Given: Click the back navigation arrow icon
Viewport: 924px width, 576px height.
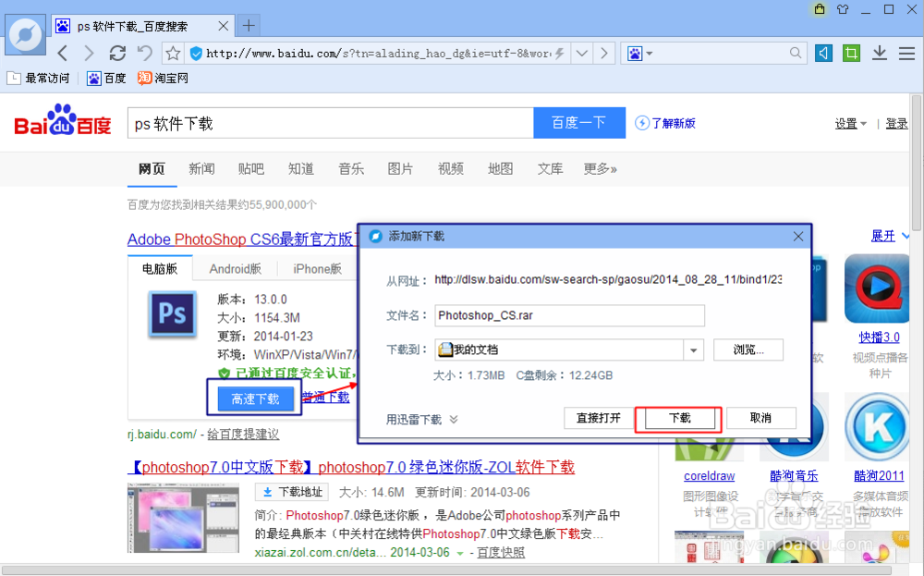Looking at the screenshot, I should click(61, 53).
